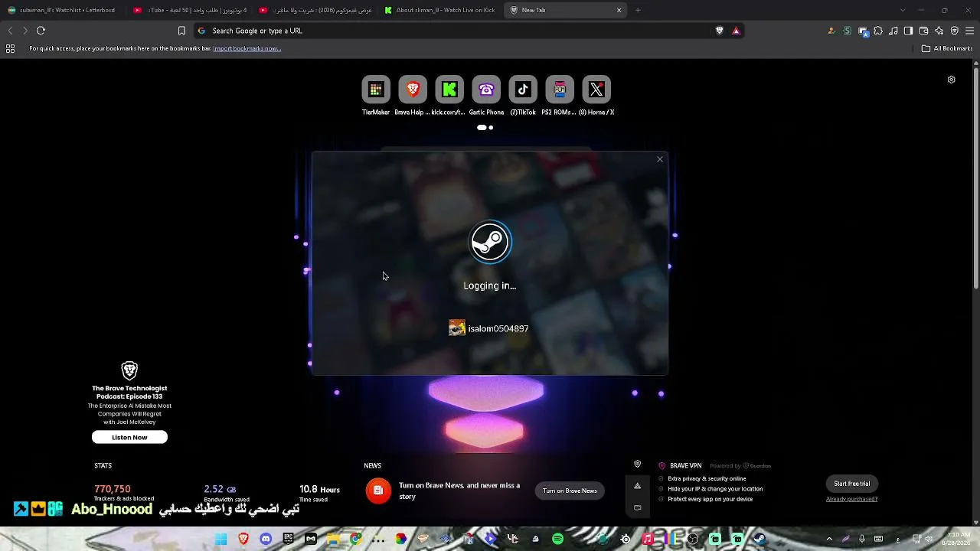This screenshot has height=551, width=980.
Task: Open the media playlist music note icon
Action: pyautogui.click(x=893, y=31)
